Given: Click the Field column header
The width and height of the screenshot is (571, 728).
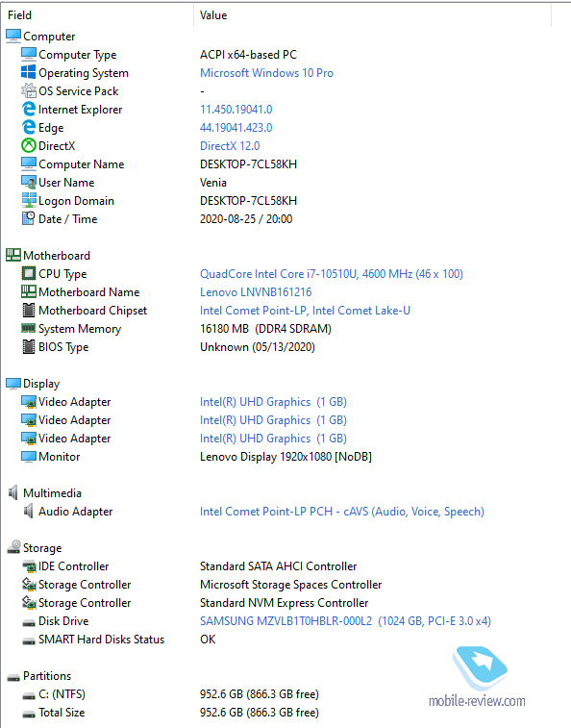Looking at the screenshot, I should (19, 15).
